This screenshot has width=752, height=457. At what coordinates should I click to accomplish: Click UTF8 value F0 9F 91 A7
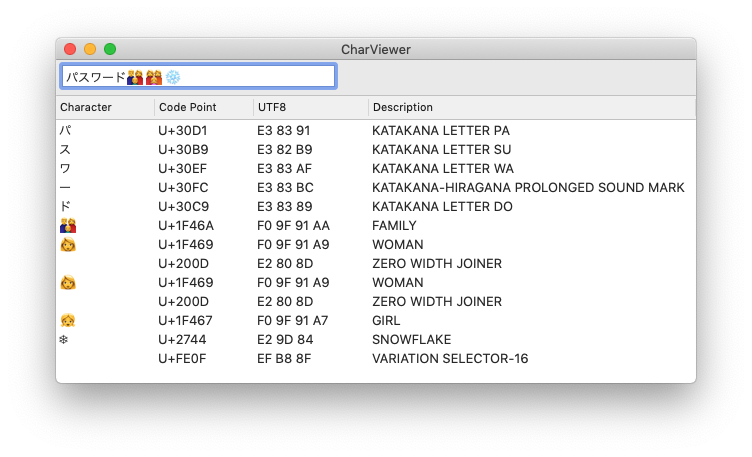(x=293, y=320)
